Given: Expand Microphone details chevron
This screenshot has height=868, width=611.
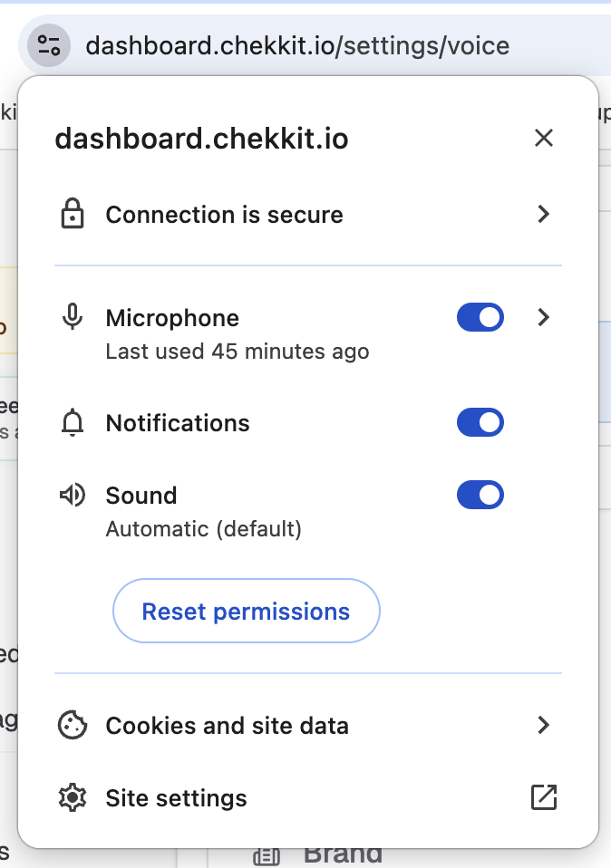Looking at the screenshot, I should click(x=544, y=317).
